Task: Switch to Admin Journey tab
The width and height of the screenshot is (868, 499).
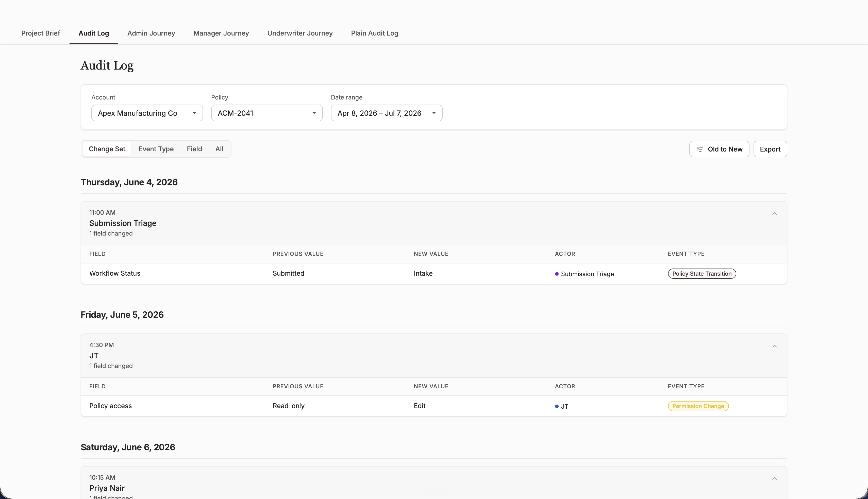Action: [151, 33]
